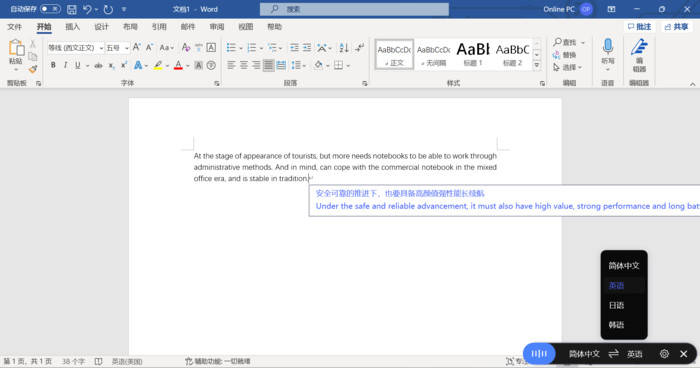
Task: Click the Justify alignment icon
Action: point(268,65)
